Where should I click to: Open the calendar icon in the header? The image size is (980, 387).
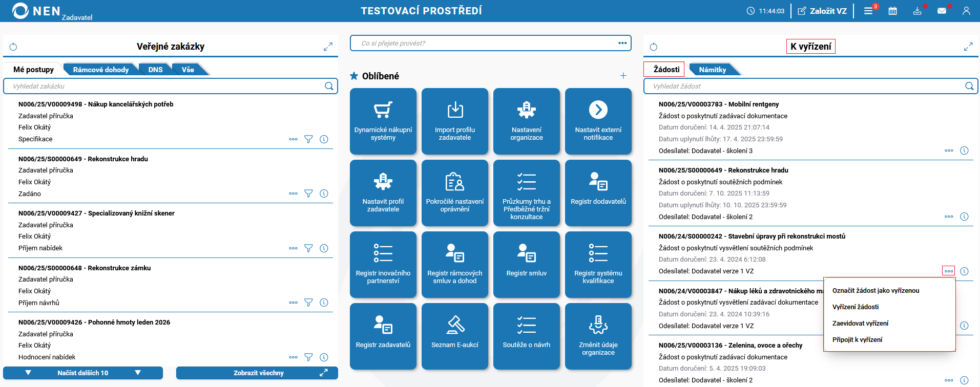pyautogui.click(x=893, y=11)
